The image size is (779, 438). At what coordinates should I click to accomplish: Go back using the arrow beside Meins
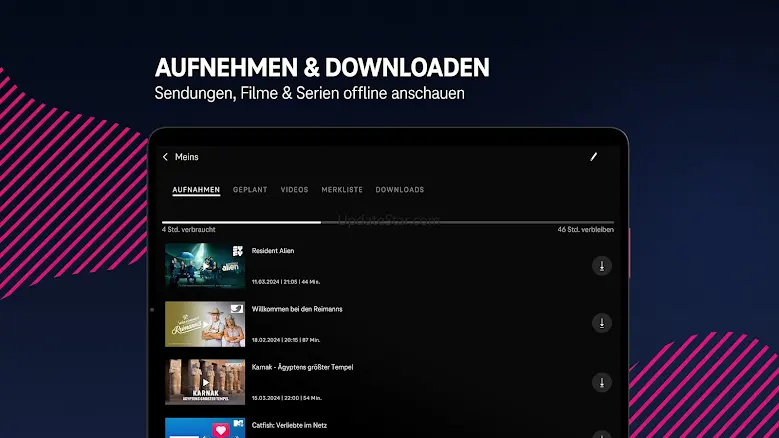[x=165, y=157]
